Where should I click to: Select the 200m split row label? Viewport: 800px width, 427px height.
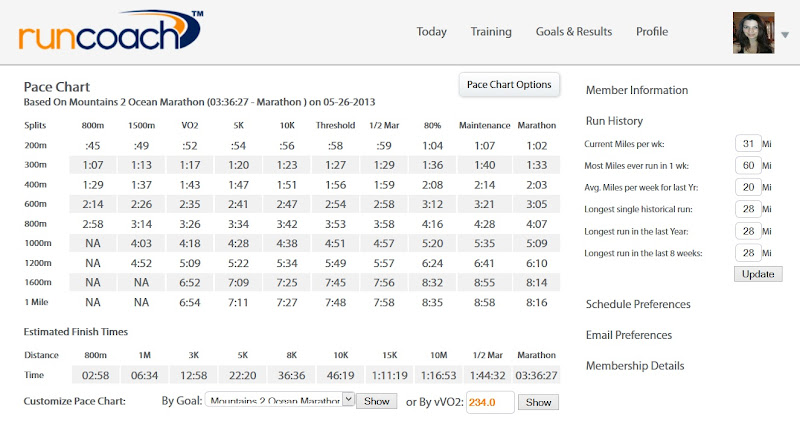[36, 145]
